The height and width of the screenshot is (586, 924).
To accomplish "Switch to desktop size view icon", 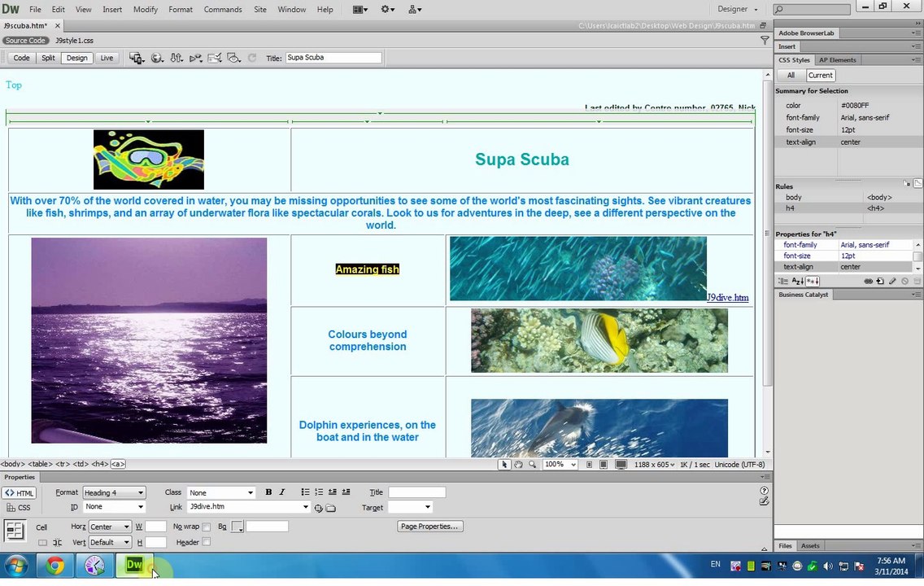I will 621,465.
